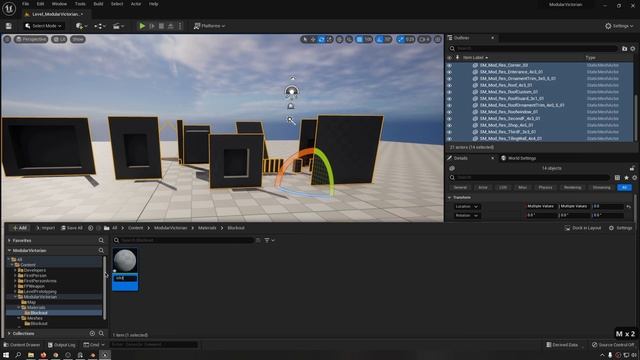Click the viewport Show button
This screenshot has width=640, height=360.
[x=78, y=39]
